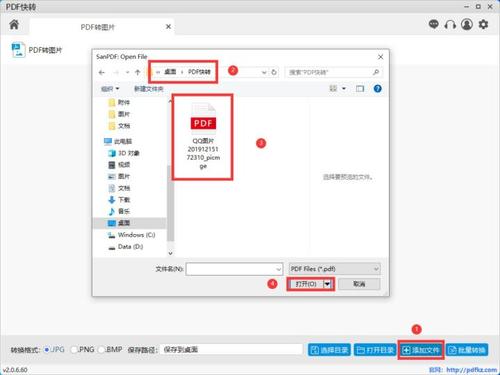Open the chat message icon
The image size is (500, 375).
point(433,24)
